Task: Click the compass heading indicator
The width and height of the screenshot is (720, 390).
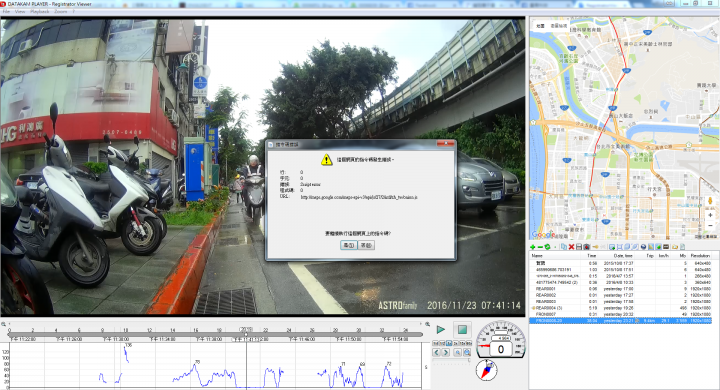Action: tap(487, 370)
